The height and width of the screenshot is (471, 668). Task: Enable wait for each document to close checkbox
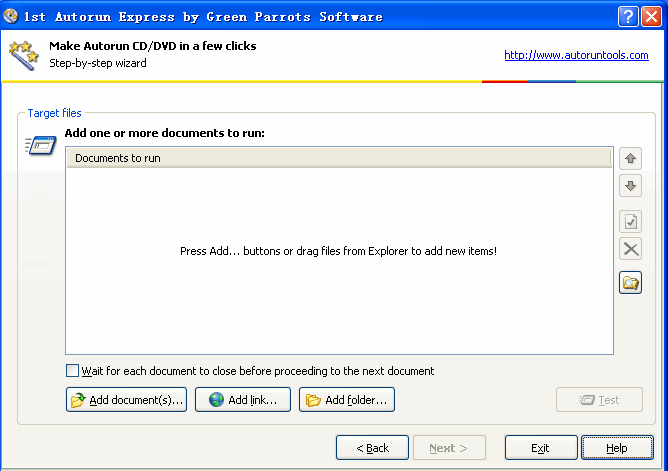(72, 370)
